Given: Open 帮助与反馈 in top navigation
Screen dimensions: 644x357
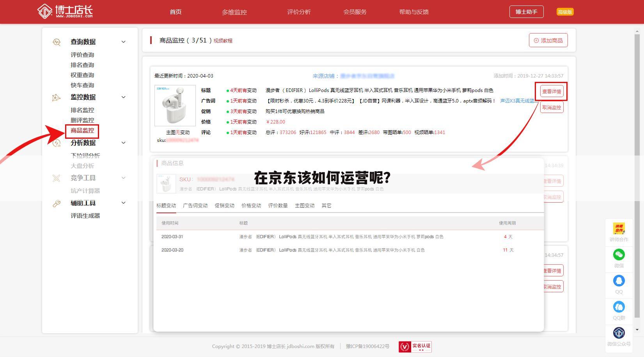Looking at the screenshot, I should [414, 12].
